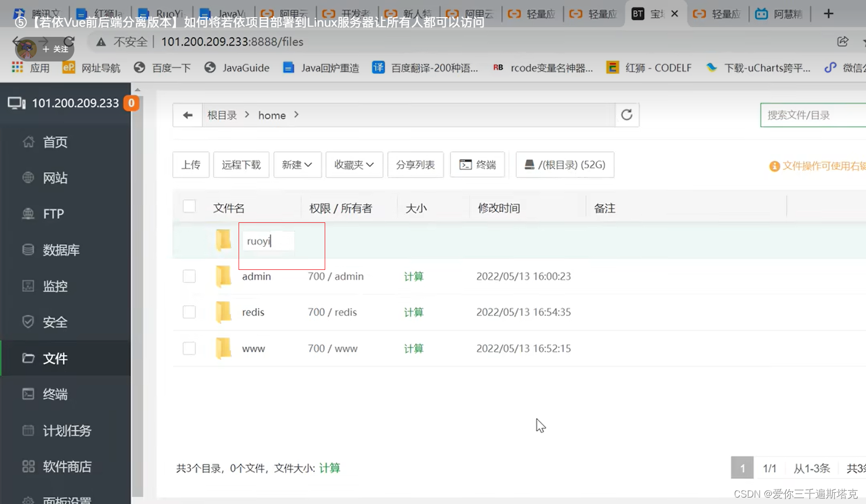Click the new ruoyi folder icon

pyautogui.click(x=224, y=241)
